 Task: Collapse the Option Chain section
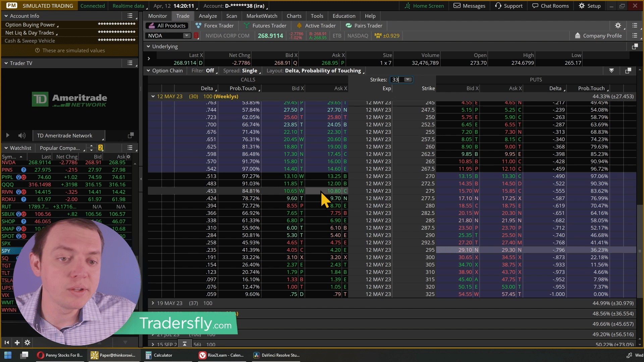pyautogui.click(x=148, y=70)
